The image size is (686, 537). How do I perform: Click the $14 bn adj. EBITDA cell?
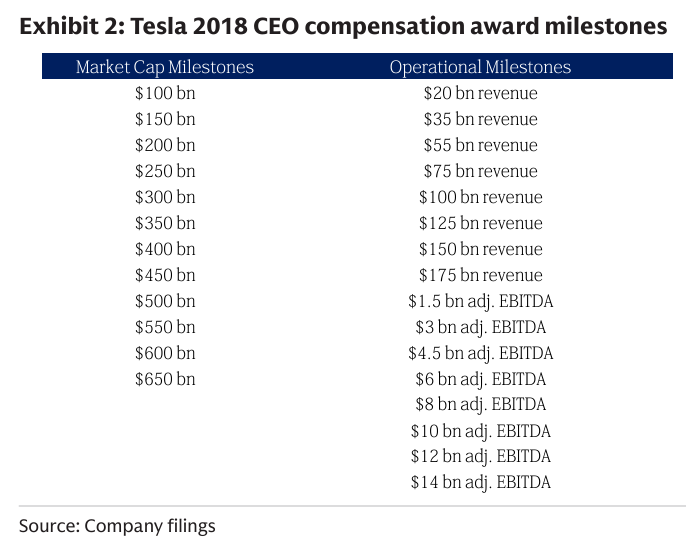tap(480, 483)
